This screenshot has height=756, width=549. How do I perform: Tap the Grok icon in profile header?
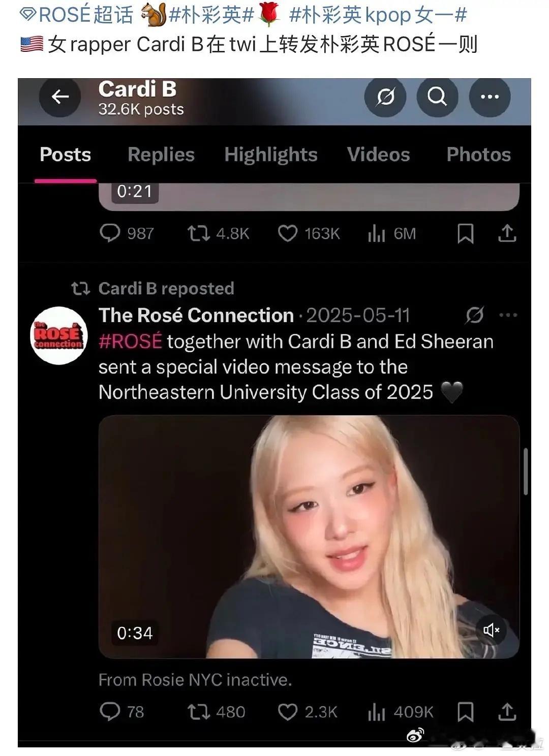(385, 96)
